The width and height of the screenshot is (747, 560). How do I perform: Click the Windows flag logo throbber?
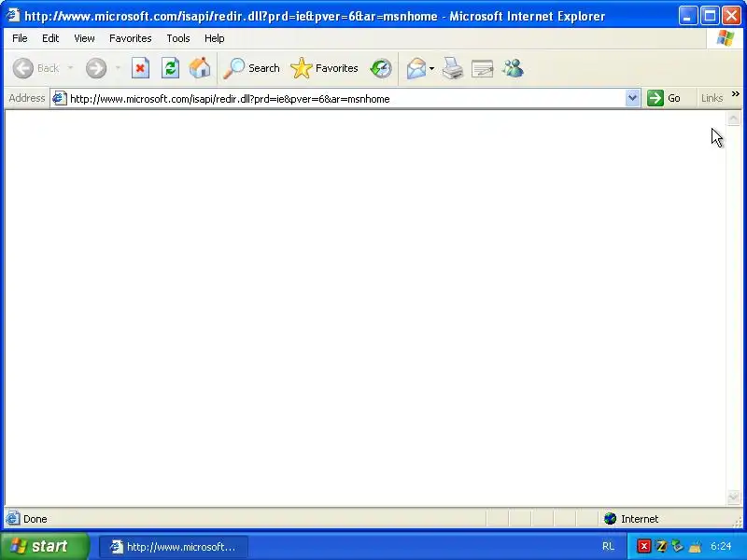tap(726, 38)
